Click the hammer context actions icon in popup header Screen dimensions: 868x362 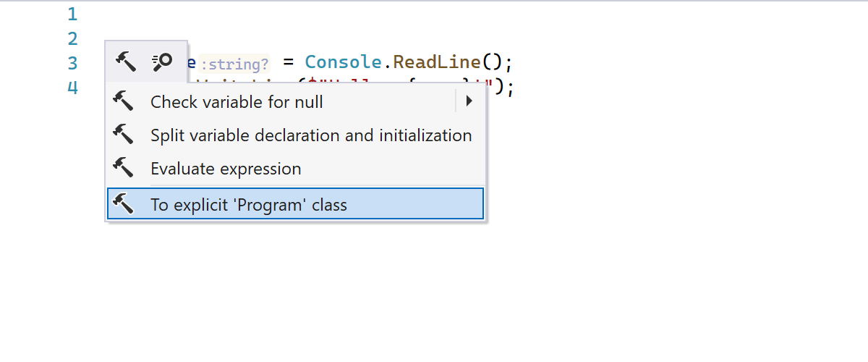click(x=126, y=63)
